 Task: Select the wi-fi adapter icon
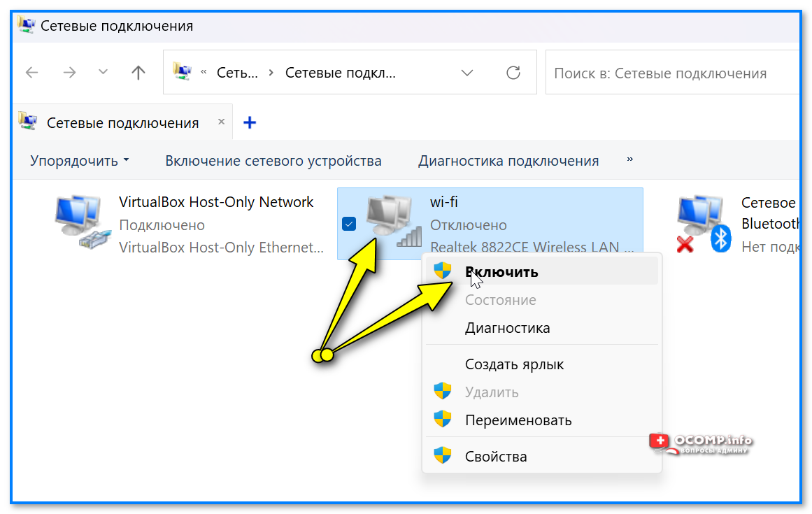click(x=394, y=222)
